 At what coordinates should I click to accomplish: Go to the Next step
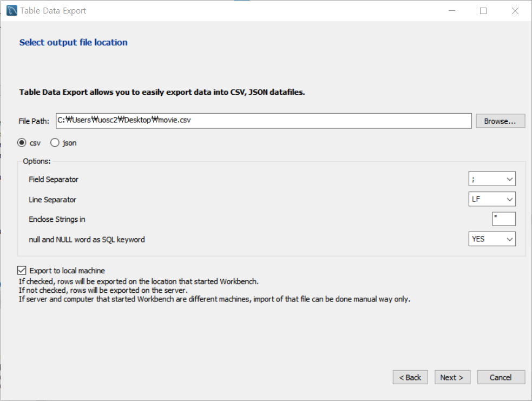pyautogui.click(x=452, y=377)
